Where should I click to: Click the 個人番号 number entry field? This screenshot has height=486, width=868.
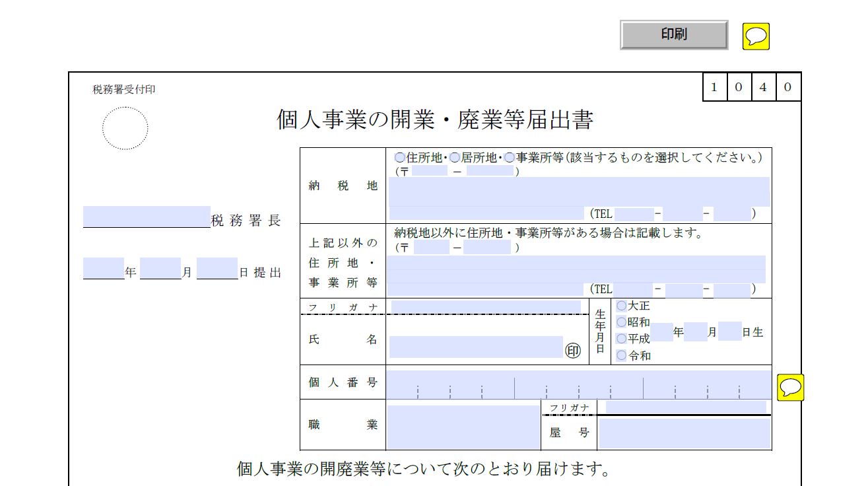point(578,385)
